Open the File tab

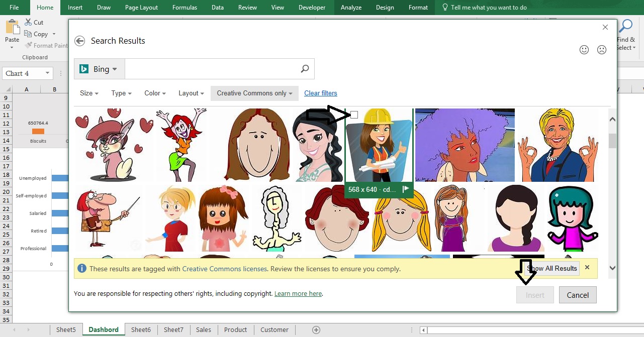(x=14, y=8)
